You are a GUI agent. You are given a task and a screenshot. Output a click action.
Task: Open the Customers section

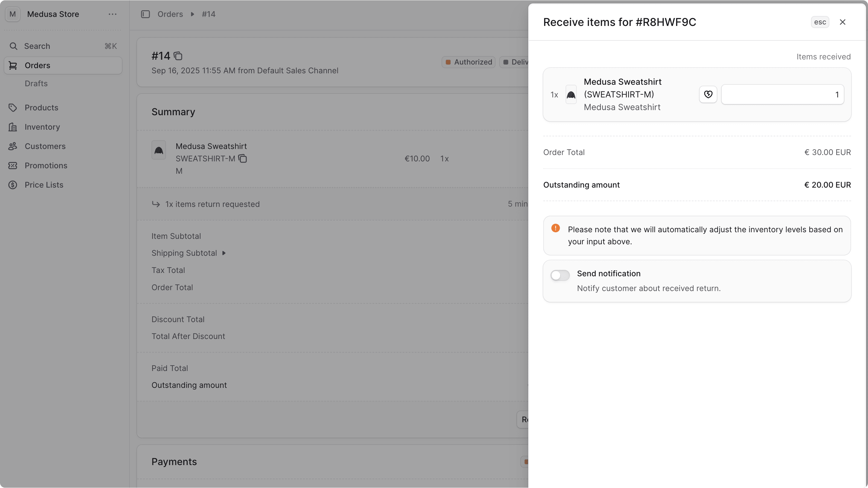click(45, 146)
